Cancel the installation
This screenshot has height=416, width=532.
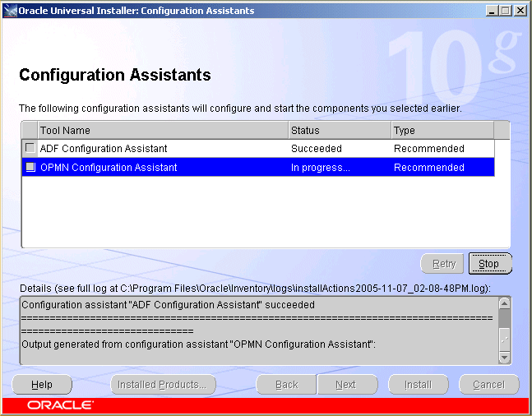point(489,385)
